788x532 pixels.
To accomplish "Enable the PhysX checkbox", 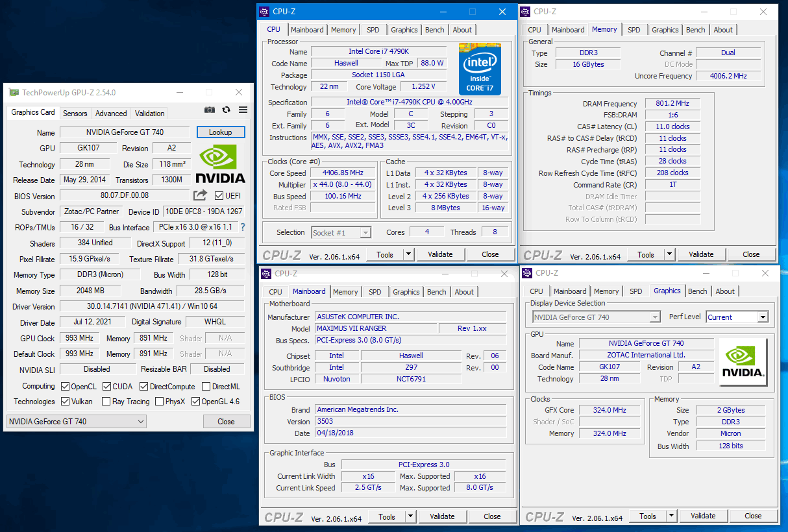I will point(160,402).
